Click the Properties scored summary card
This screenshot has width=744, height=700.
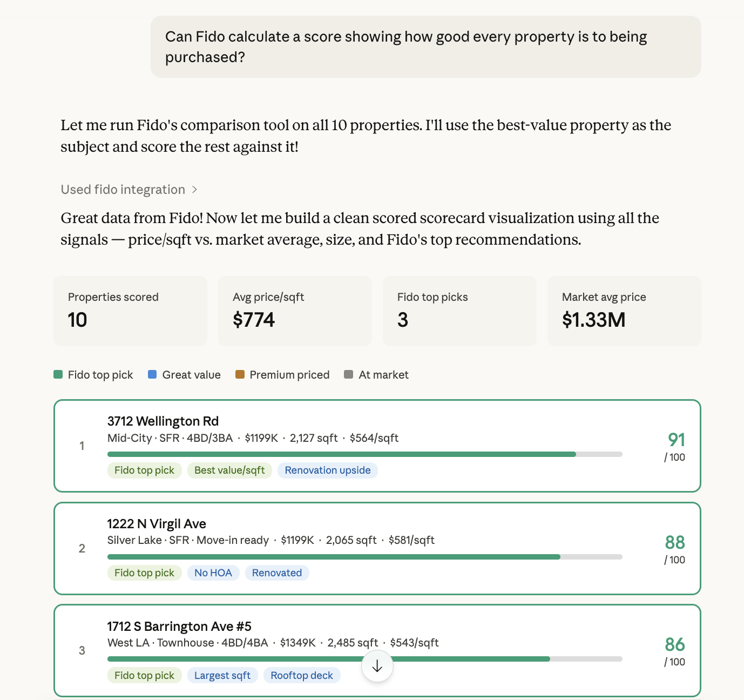131,311
